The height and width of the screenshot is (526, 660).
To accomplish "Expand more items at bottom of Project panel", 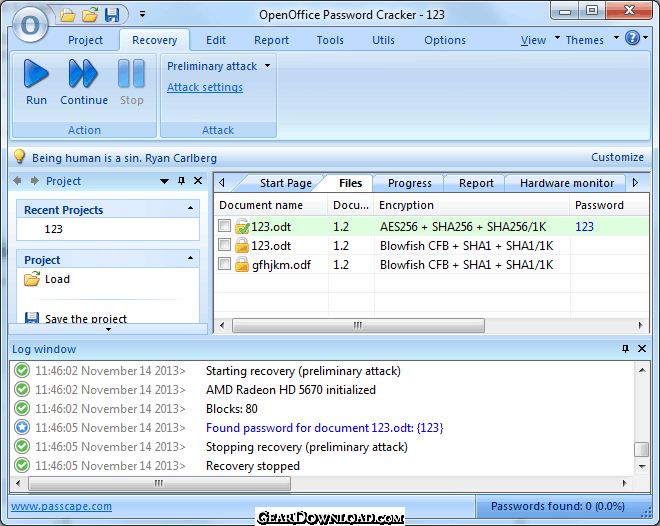I will [x=108, y=329].
